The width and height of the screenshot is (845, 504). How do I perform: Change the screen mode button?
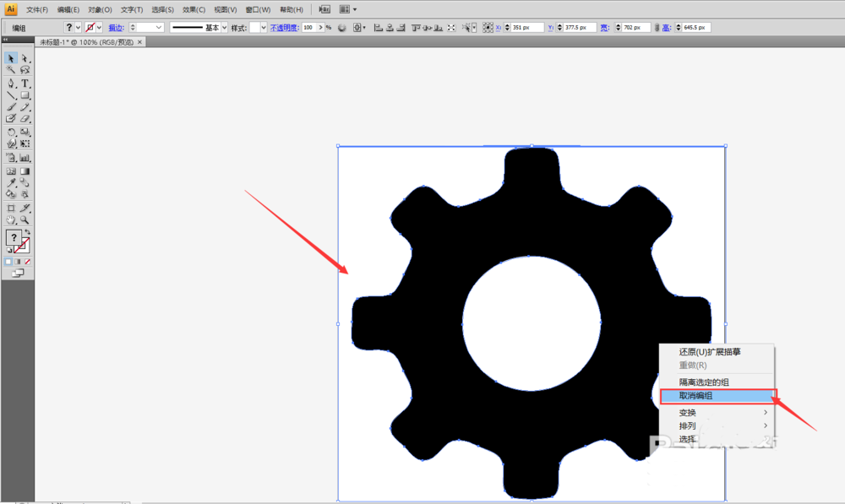click(x=18, y=273)
